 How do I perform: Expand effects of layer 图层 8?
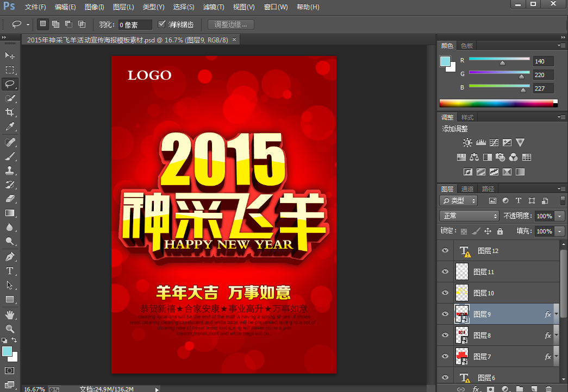[x=557, y=335]
